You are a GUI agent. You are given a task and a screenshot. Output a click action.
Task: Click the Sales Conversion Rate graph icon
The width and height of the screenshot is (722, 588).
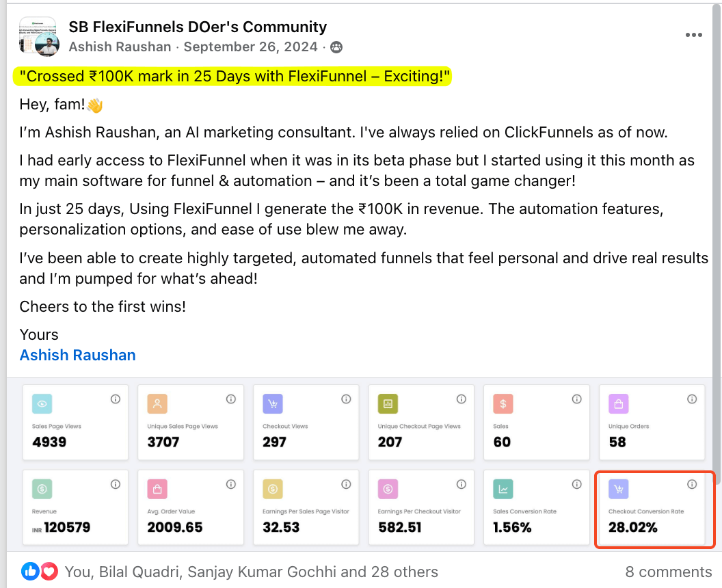click(x=503, y=489)
